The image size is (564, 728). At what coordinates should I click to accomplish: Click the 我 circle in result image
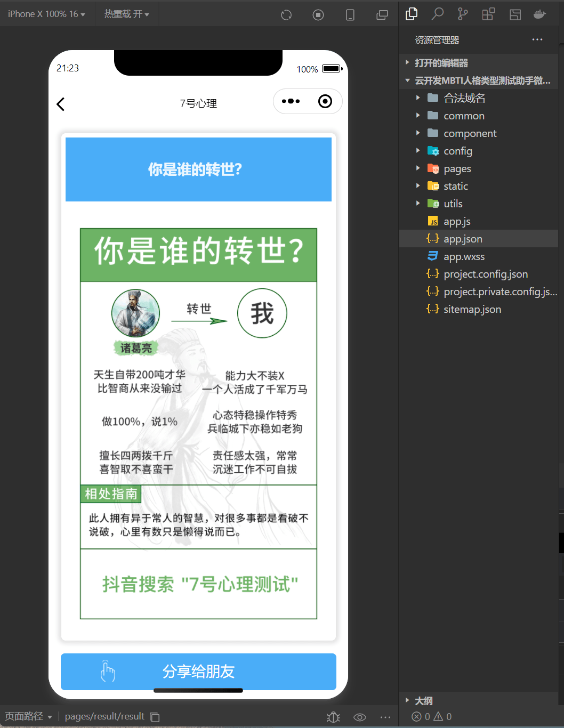[x=262, y=313]
